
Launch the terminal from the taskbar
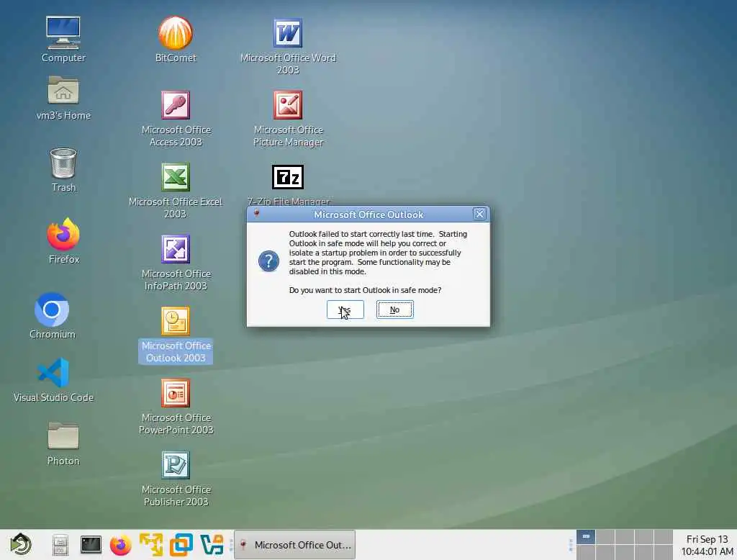pyautogui.click(x=91, y=544)
